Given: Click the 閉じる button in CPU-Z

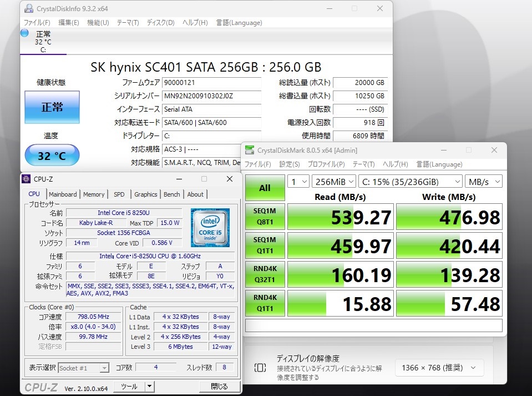Looking at the screenshot, I should (x=219, y=387).
